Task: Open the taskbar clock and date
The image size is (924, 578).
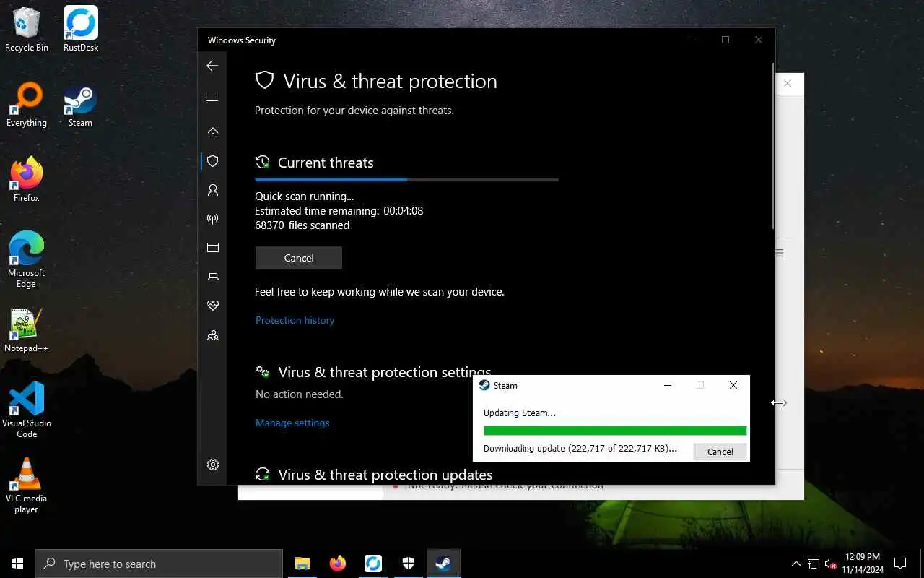Action: 863,564
